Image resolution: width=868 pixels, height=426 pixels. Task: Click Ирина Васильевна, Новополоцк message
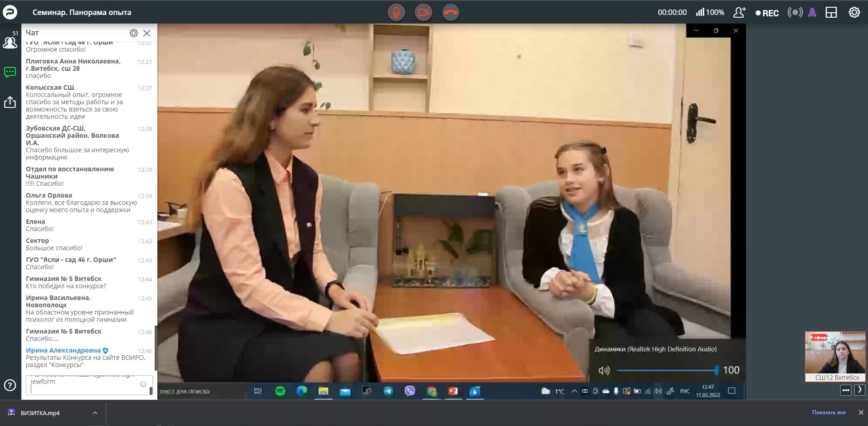point(88,309)
